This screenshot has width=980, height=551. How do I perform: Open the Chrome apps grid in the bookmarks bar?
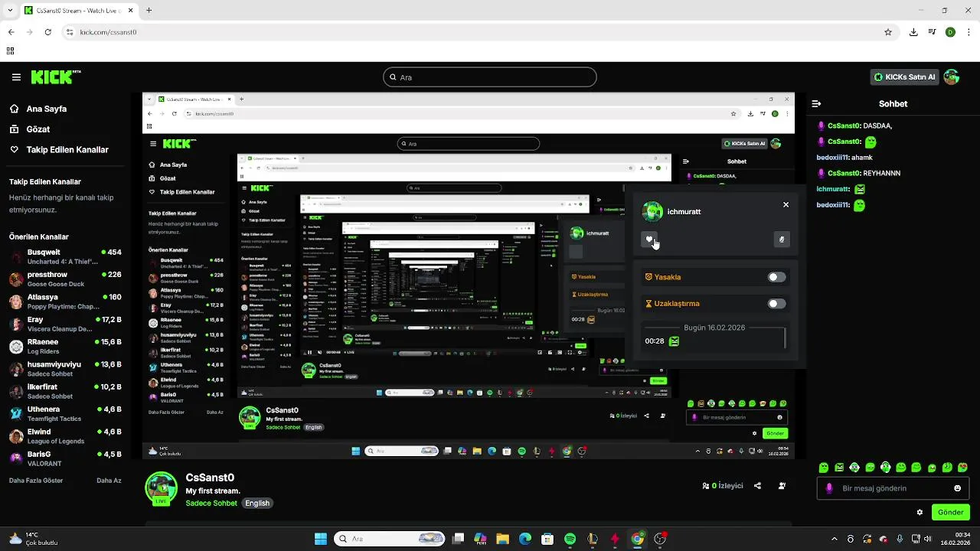(x=10, y=51)
